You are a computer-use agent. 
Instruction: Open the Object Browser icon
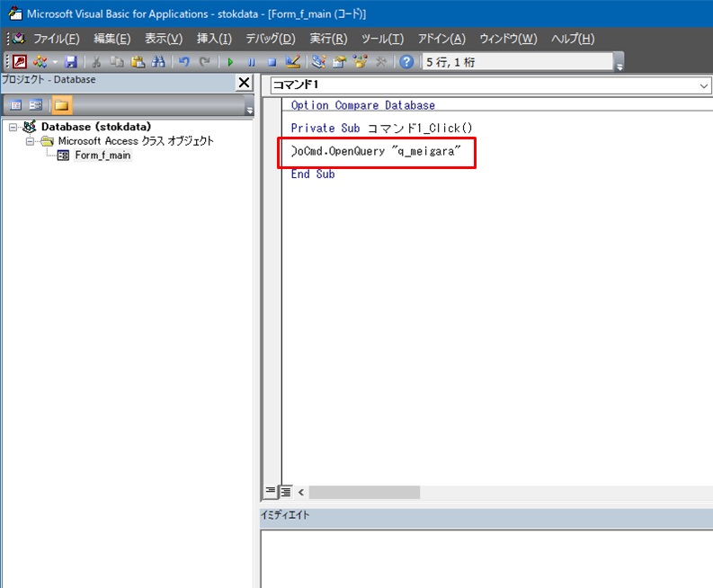(361, 61)
